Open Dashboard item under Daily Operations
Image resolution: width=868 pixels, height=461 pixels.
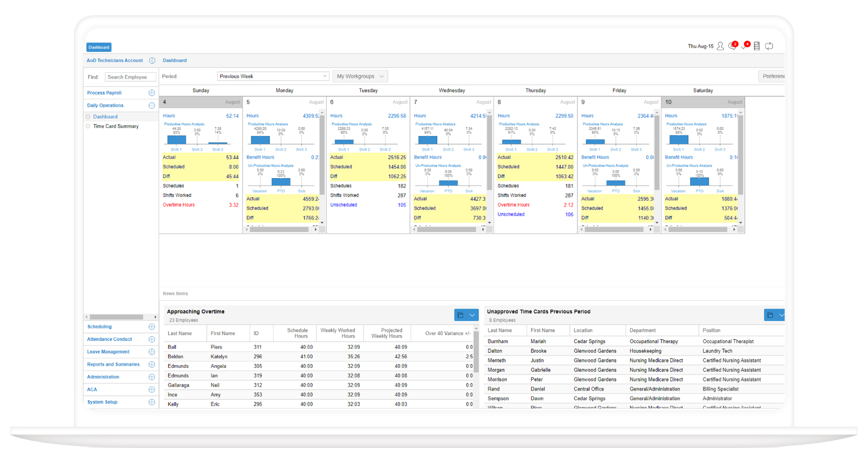pos(105,117)
